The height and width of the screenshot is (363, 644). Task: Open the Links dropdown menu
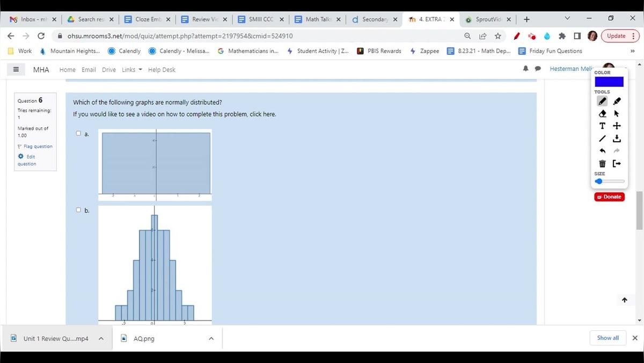[131, 70]
